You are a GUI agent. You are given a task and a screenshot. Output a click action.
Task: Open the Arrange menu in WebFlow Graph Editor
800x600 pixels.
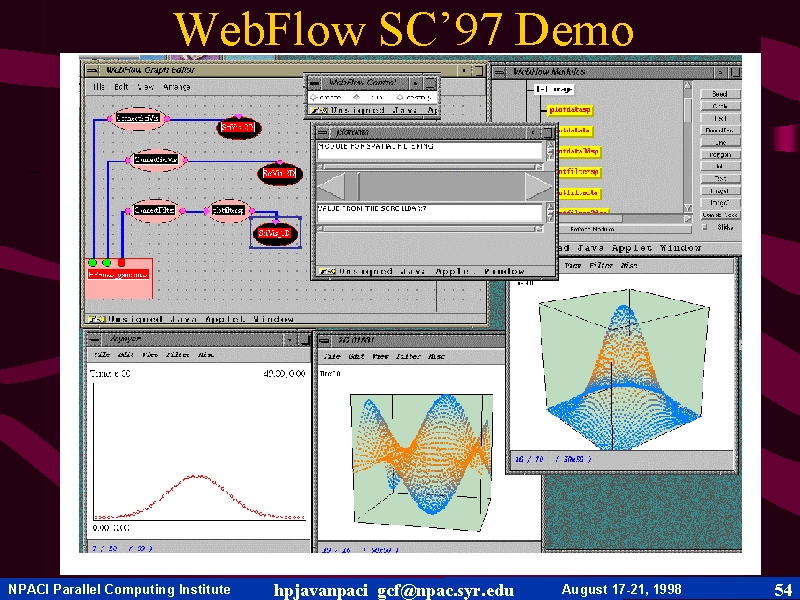(x=177, y=87)
